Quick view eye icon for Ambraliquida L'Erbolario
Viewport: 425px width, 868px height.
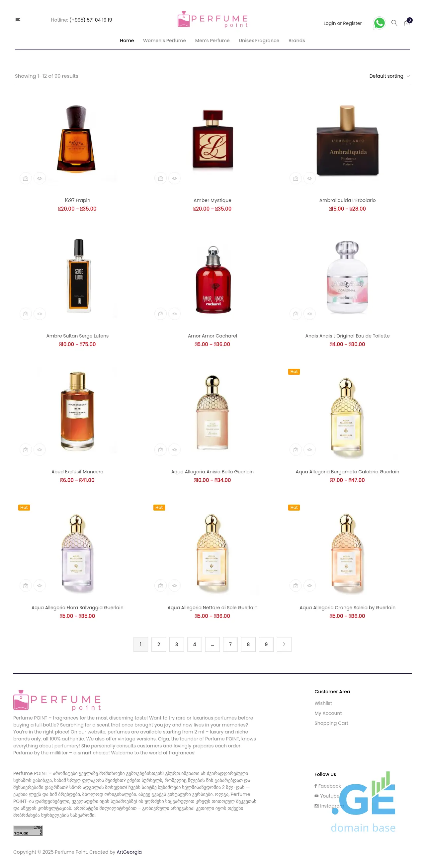[x=309, y=178]
